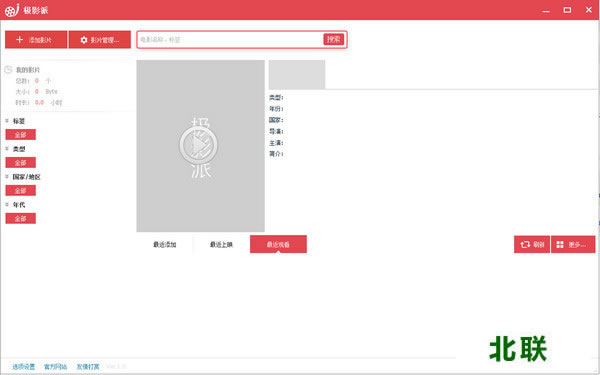Click the plus icon to add a movie
Image resolution: width=600 pixels, height=375 pixels.
click(x=20, y=40)
